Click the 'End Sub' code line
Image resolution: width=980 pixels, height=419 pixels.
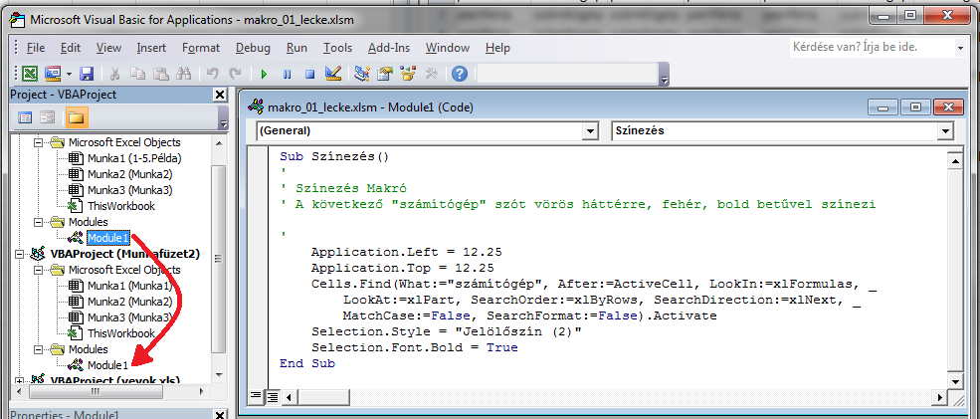306,363
